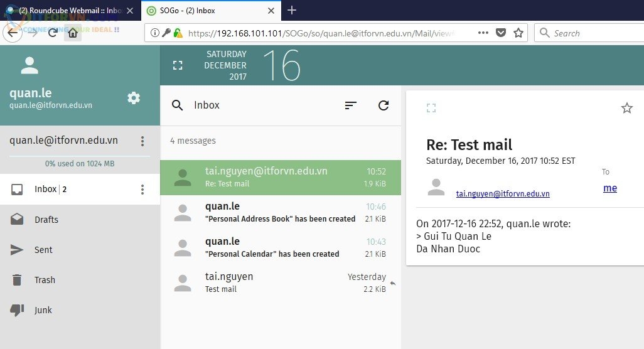Click the search magnifier icon in Inbox
644x349 pixels.
178,105
